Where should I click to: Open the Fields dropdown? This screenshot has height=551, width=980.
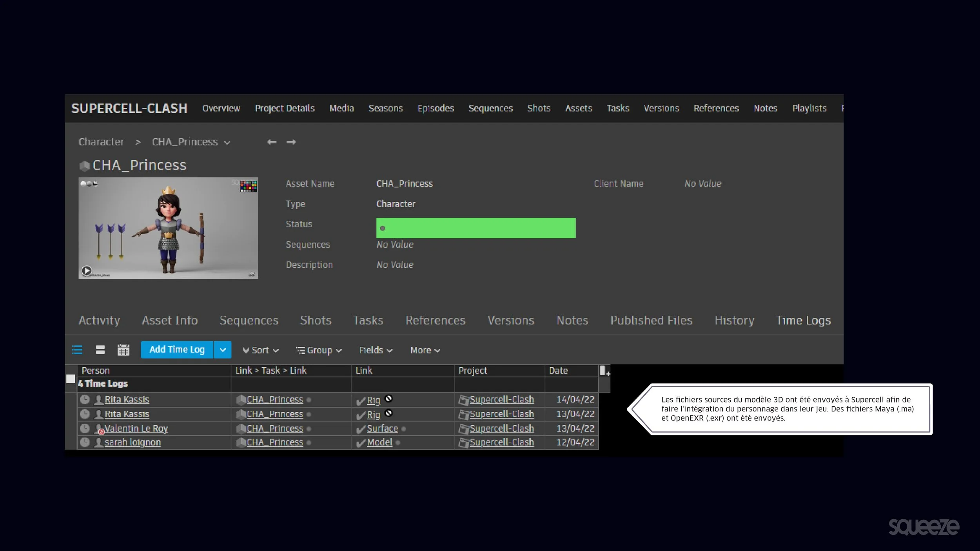(x=376, y=350)
